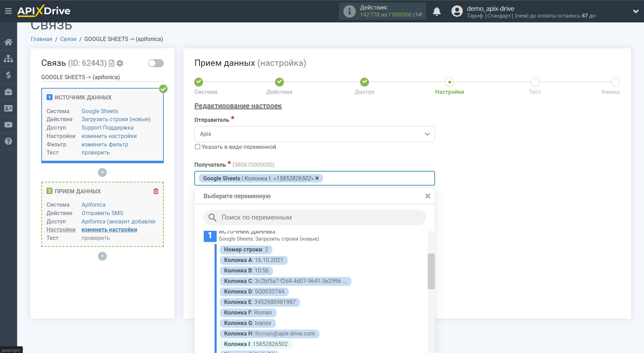Open the notifications bell
Viewport: 644px width, 353px height.
point(437,11)
